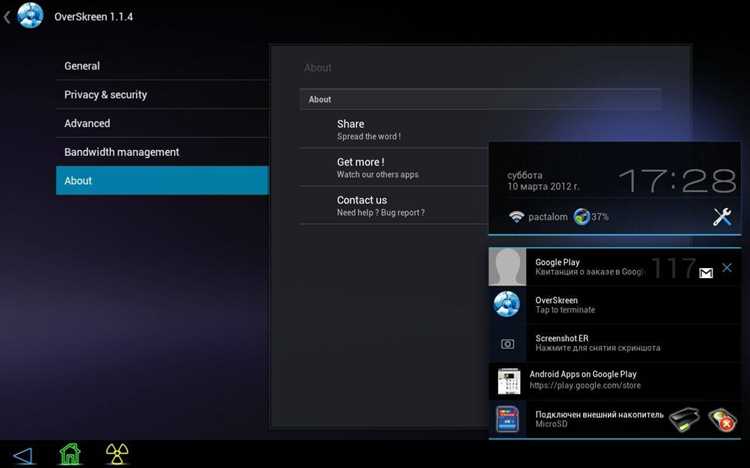Open the General settings section
Viewport: 750px width, 468px height.
coord(163,66)
